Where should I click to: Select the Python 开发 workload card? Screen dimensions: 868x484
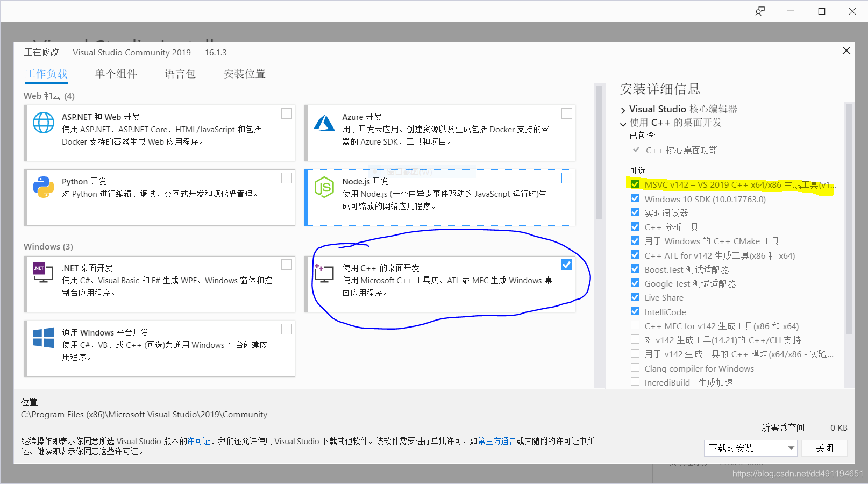(x=160, y=197)
